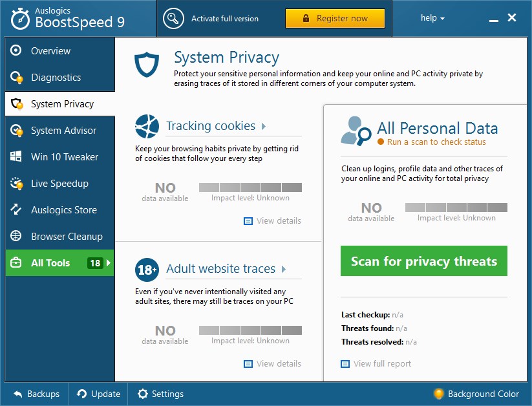Click the key magnifier activation icon
The height and width of the screenshot is (406, 532).
173,18
